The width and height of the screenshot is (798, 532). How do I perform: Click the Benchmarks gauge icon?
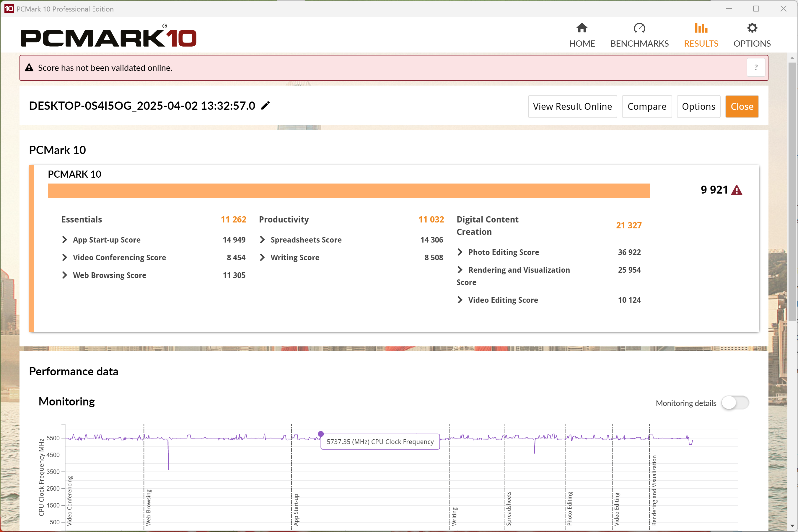pos(639,28)
